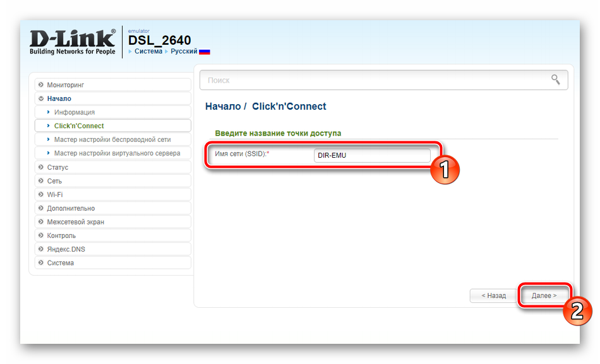Screen dimensions: 600x364
Task: Click the Поиск search field
Action: (x=383, y=80)
